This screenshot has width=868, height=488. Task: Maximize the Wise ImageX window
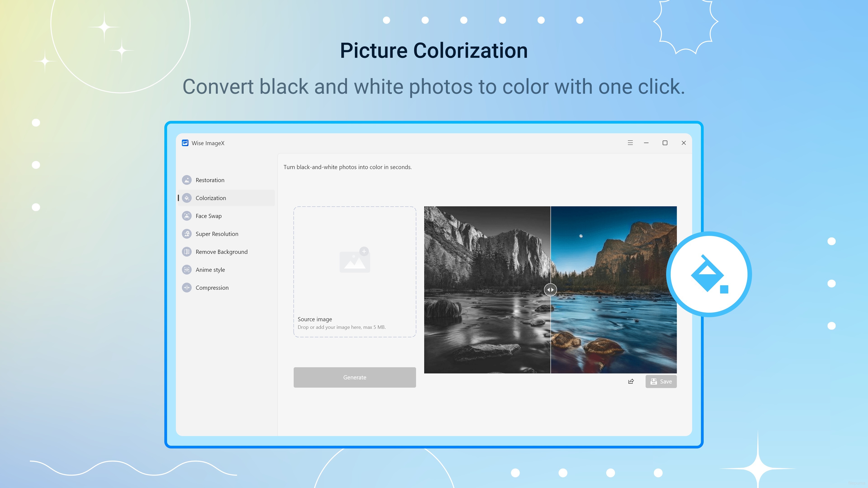click(x=665, y=143)
